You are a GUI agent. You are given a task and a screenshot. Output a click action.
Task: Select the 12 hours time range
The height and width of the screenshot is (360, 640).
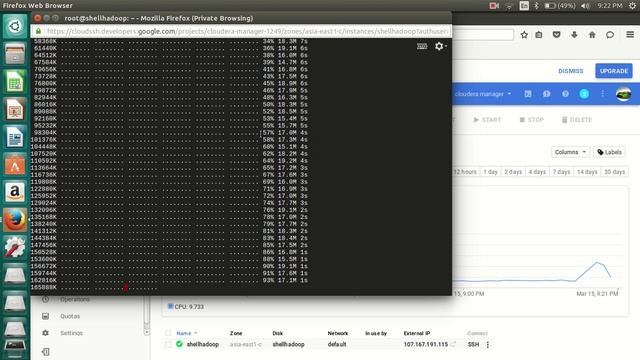pyautogui.click(x=465, y=172)
